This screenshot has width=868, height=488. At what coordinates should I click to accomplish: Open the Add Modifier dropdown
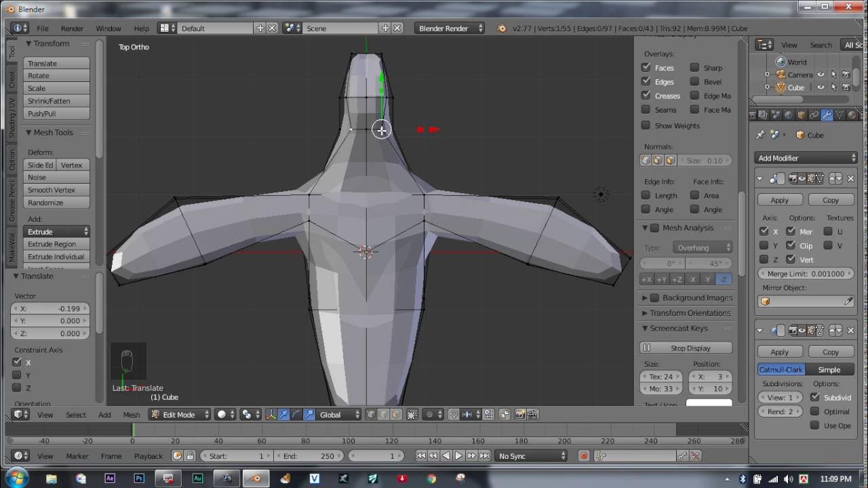click(806, 158)
